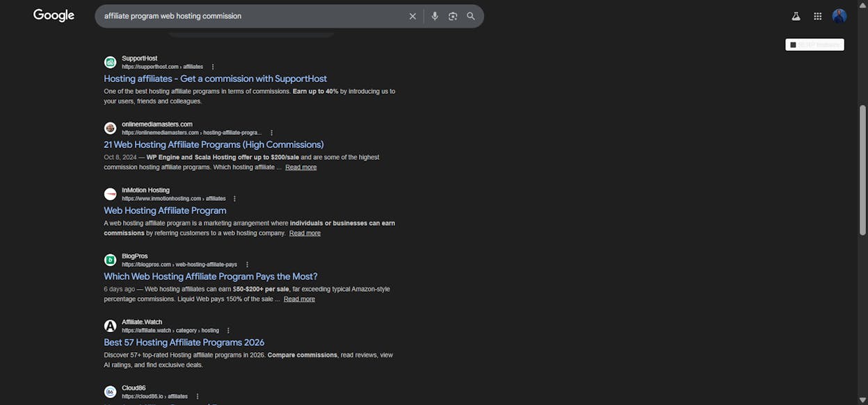Clear the search query with the X icon

[x=412, y=16]
